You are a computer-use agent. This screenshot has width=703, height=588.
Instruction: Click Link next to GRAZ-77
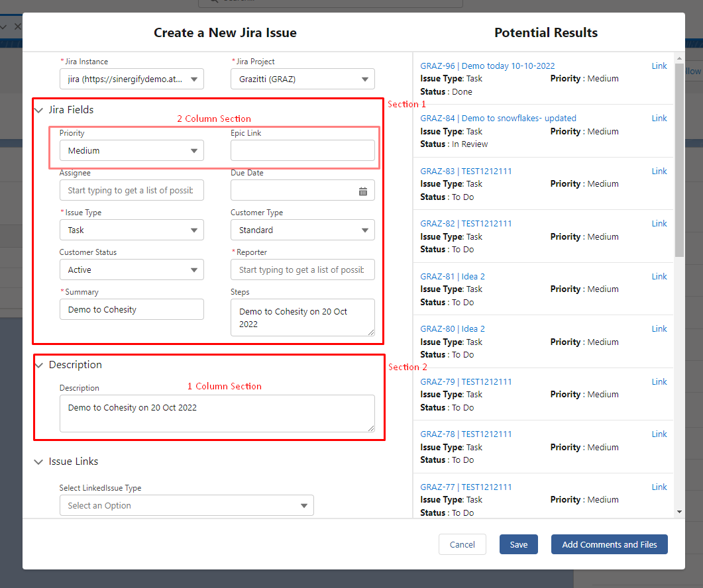(x=659, y=487)
